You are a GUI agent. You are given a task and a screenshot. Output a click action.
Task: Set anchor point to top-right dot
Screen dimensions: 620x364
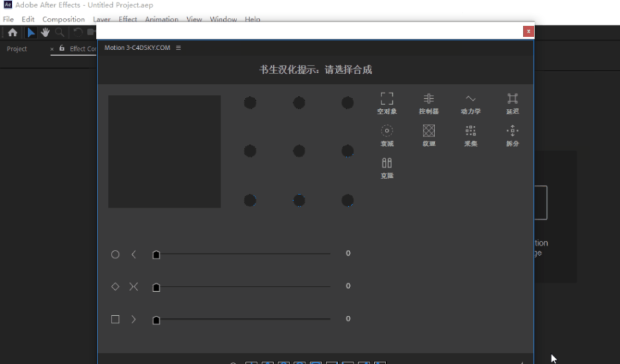click(347, 103)
